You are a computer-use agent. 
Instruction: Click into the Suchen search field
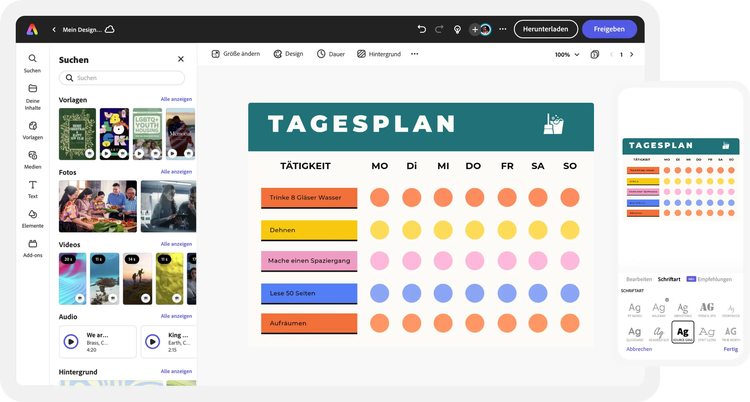click(122, 78)
